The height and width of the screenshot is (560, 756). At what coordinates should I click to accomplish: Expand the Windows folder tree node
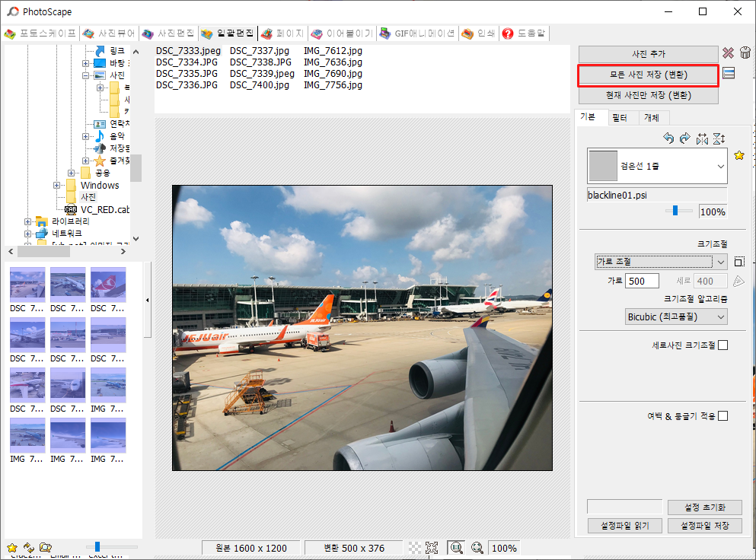[56, 185]
